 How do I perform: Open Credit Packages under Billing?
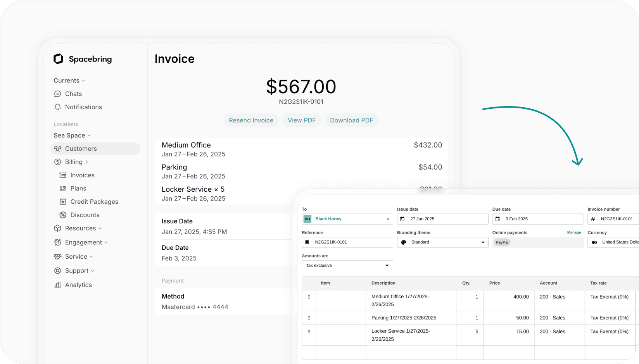[x=94, y=202]
